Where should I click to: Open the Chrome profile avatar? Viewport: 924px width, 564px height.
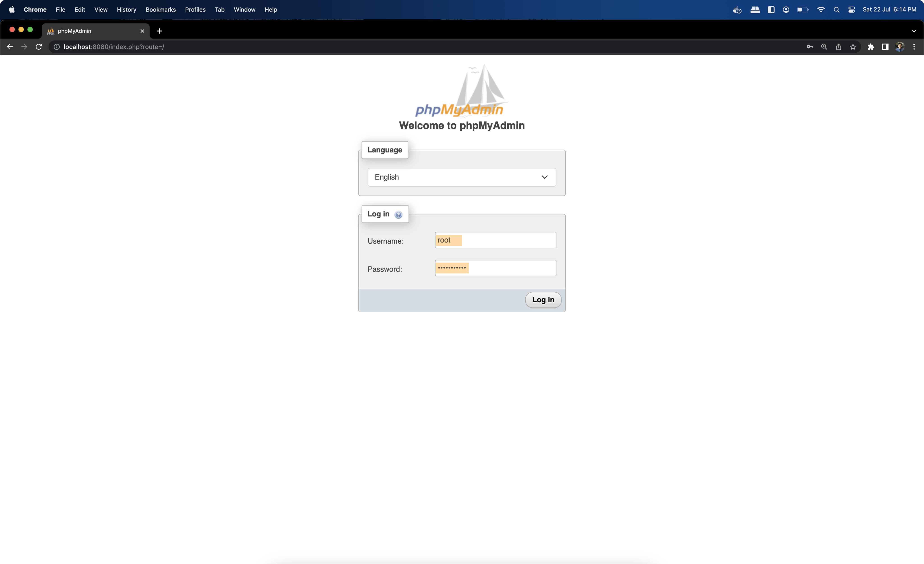point(900,47)
